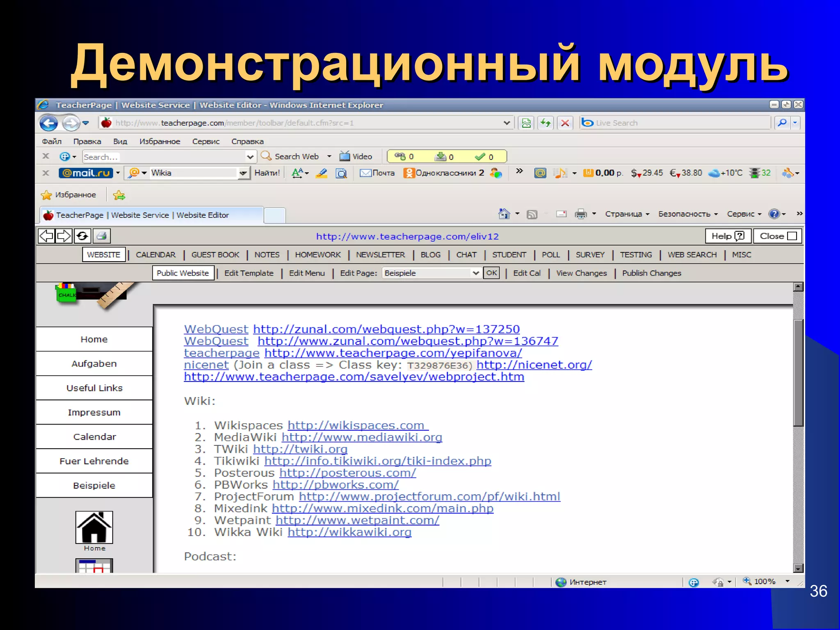Click the BLOG tab
The width and height of the screenshot is (840, 630).
coord(431,255)
